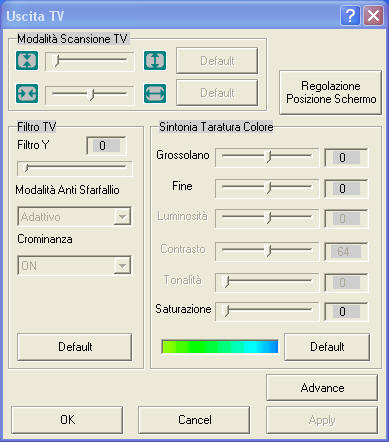Click the vertical expand scan icon
Screen dimensions: 389x442
click(155, 61)
